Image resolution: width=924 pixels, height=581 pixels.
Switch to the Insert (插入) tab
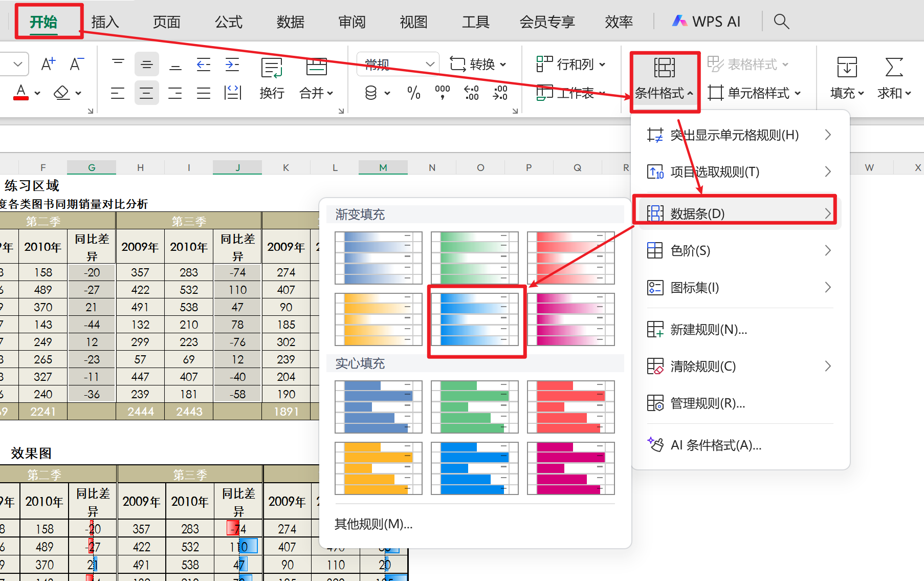(x=105, y=22)
